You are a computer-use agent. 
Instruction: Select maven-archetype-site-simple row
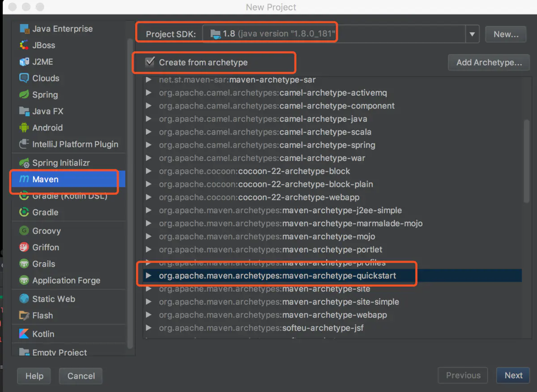tap(332, 302)
